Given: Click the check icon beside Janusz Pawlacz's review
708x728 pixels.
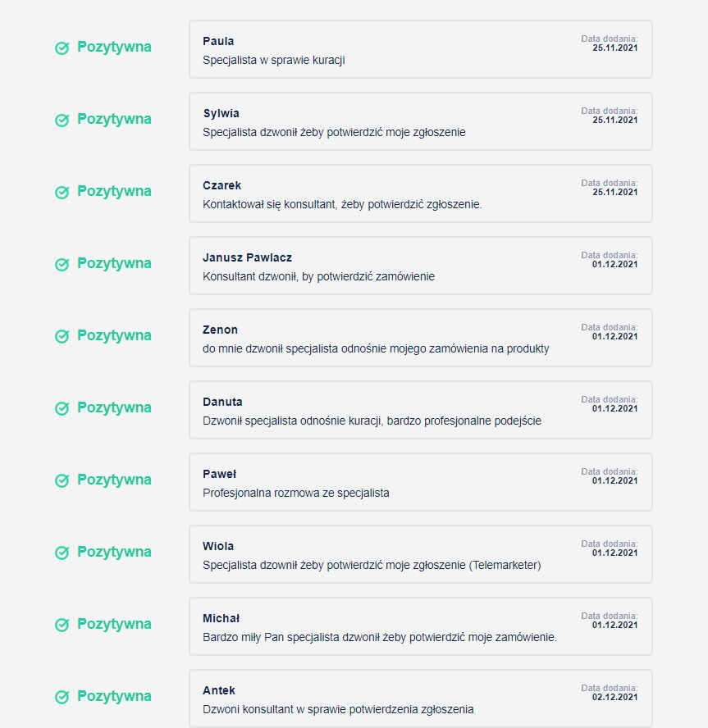Looking at the screenshot, I should (x=62, y=265).
